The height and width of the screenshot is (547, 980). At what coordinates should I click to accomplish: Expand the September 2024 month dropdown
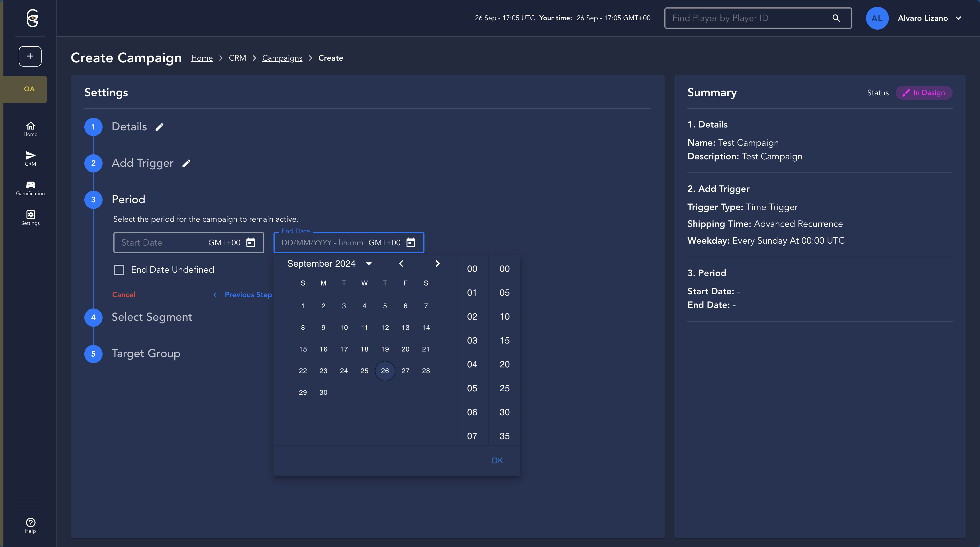[x=369, y=264]
